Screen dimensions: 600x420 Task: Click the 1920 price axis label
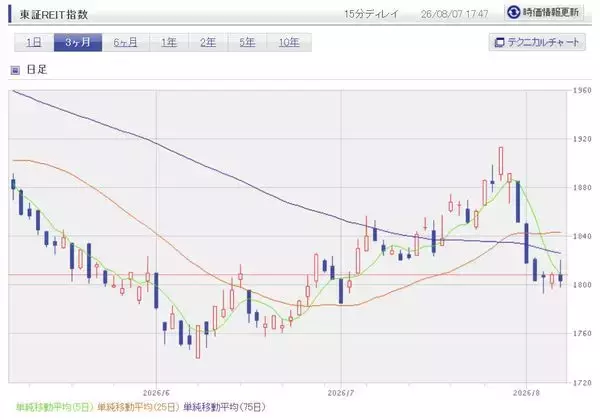point(582,139)
